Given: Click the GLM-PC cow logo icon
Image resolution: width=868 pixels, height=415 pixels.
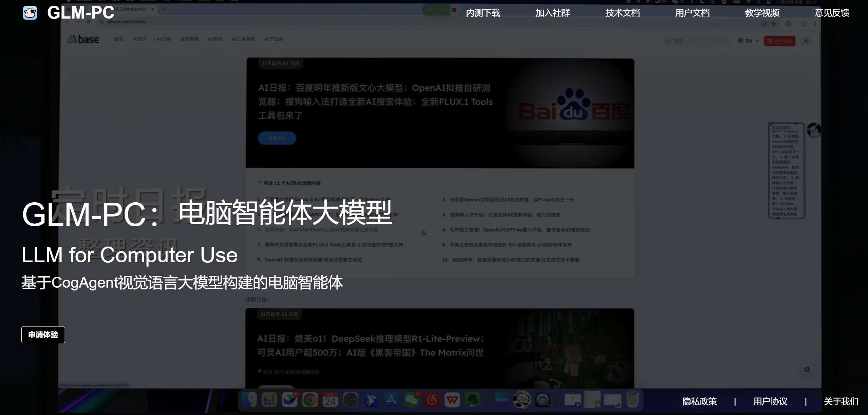Looking at the screenshot, I should 30,13.
